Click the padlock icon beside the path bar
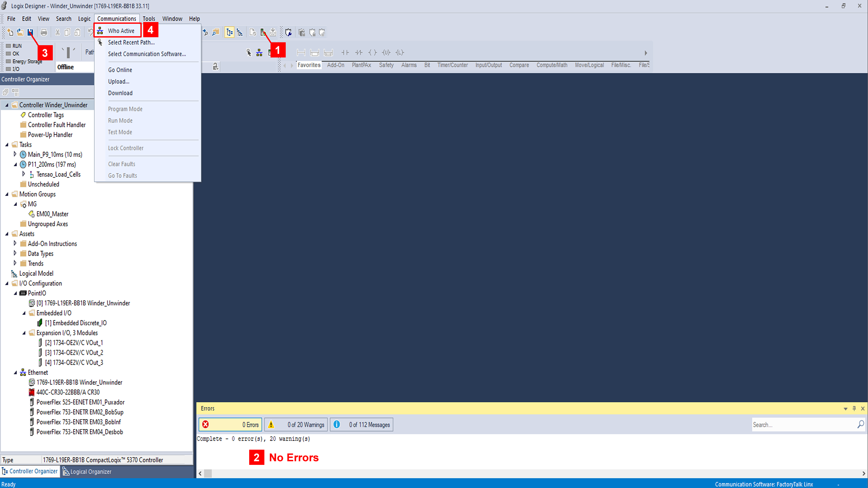 [215, 67]
